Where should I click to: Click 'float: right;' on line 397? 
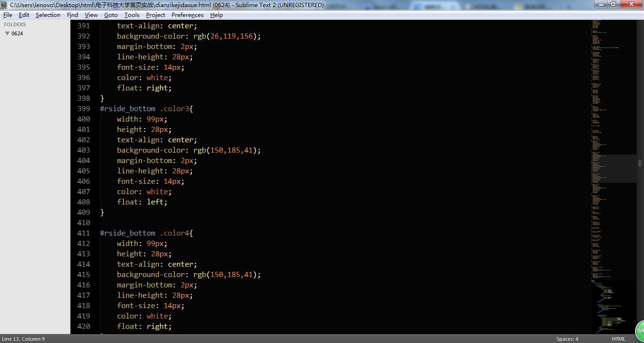(144, 88)
